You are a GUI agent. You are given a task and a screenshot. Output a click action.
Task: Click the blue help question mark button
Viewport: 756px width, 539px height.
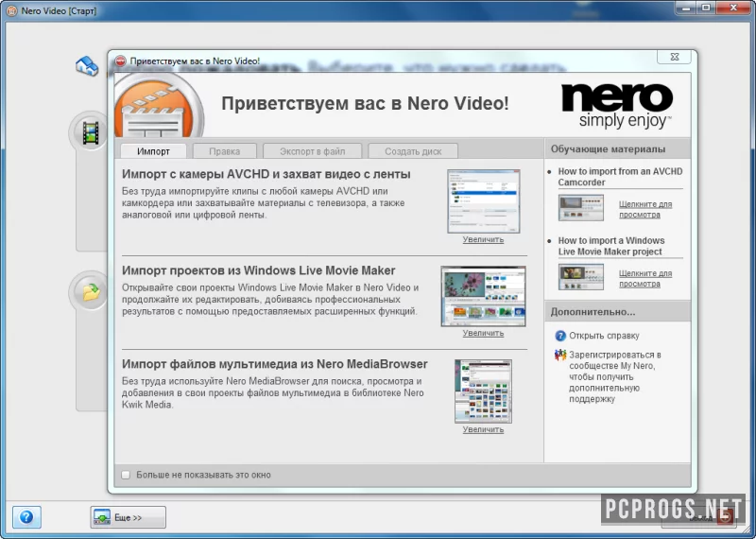point(26,517)
